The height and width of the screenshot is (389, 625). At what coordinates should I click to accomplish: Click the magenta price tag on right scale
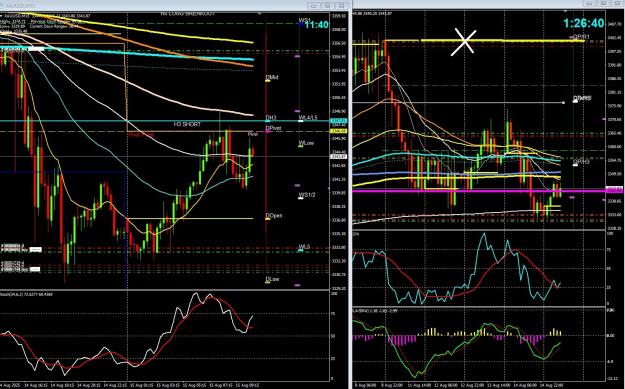click(613, 191)
